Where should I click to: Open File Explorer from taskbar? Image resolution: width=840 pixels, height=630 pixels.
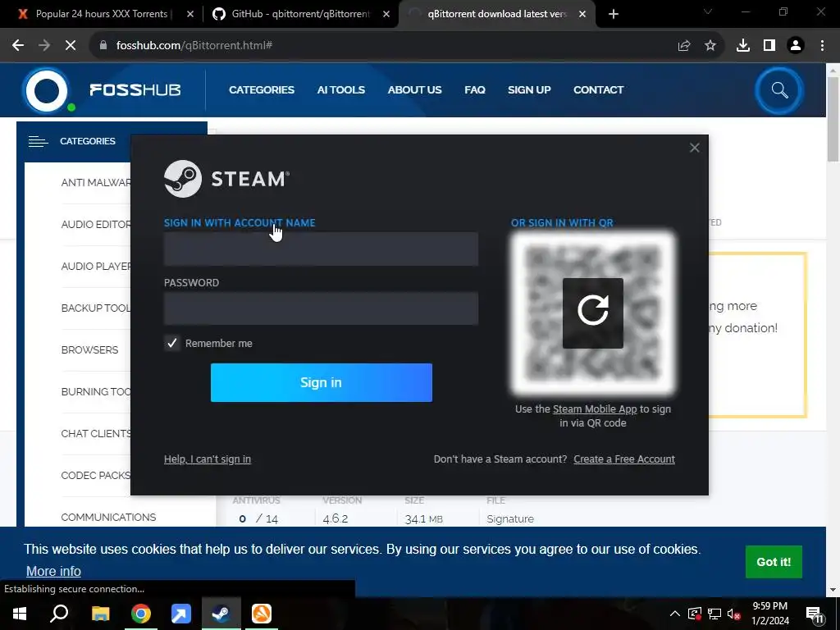pyautogui.click(x=100, y=614)
